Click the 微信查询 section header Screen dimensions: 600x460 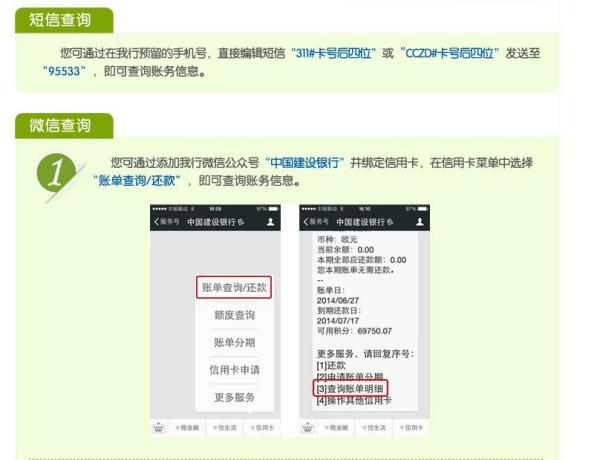coord(64,126)
